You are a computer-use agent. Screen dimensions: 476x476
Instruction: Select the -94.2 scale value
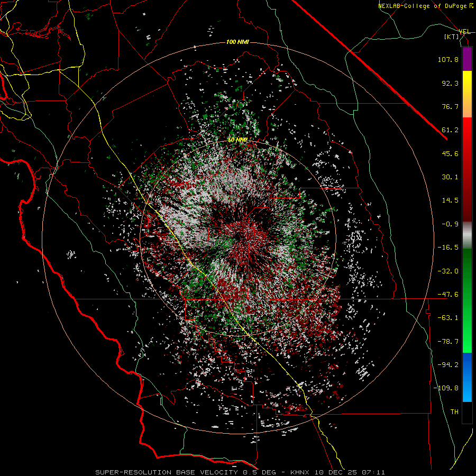448,365
